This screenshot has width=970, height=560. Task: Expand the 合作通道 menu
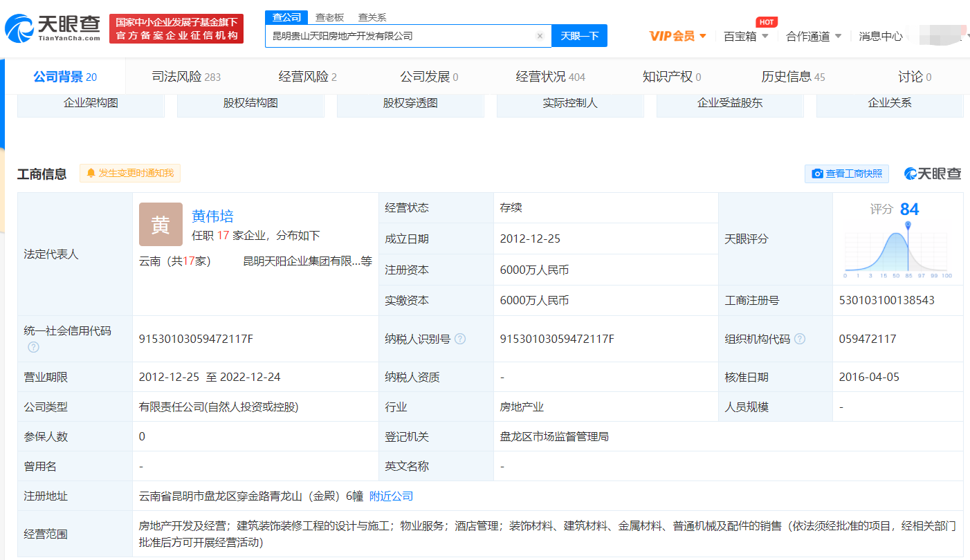(814, 37)
